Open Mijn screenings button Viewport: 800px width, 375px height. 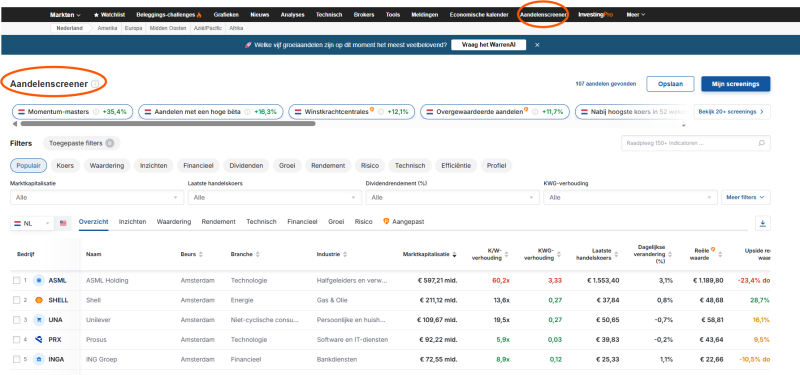(736, 84)
